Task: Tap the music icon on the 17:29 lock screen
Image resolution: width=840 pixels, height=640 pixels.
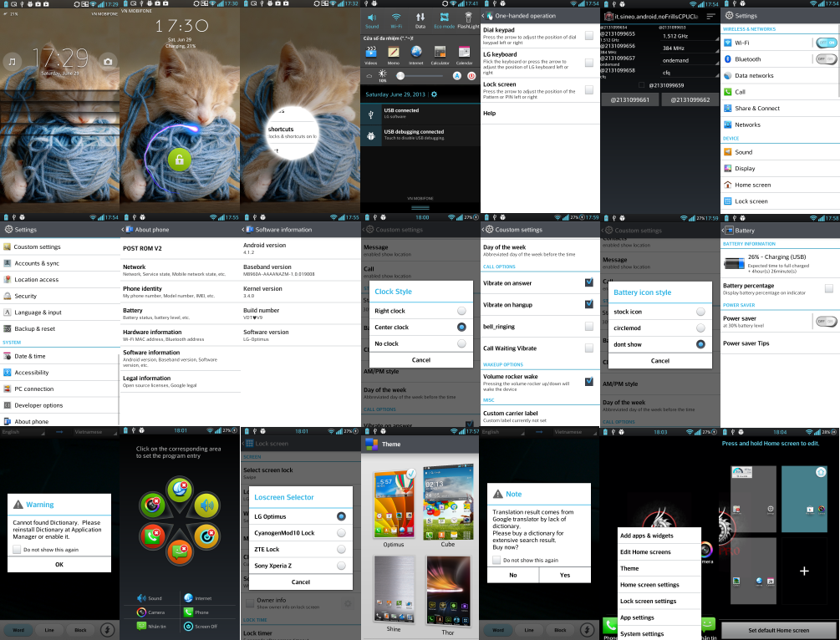Action: (x=12, y=62)
